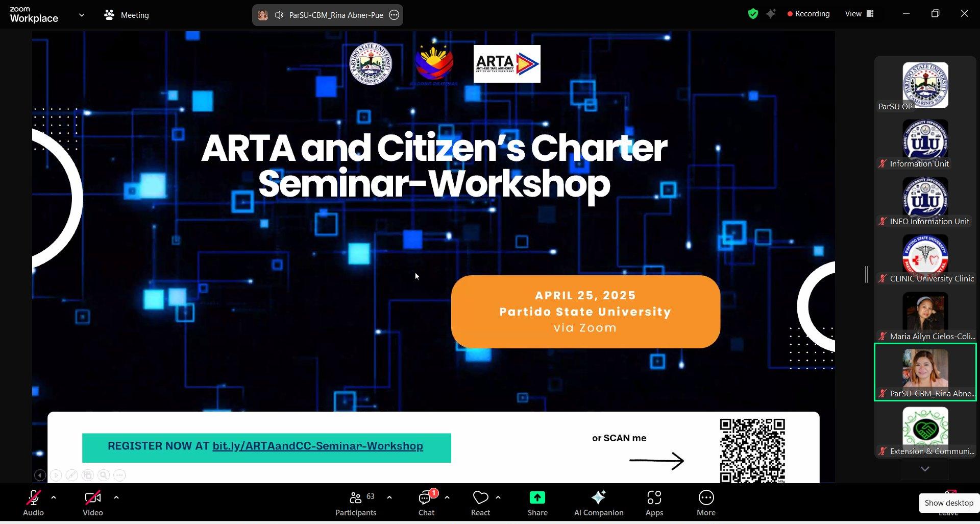Click the slide title 'ARTA and Citizen's Charter'
The width and height of the screenshot is (980, 524).
coord(434,148)
